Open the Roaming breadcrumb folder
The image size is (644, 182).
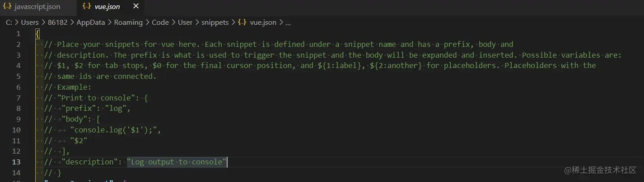(x=129, y=22)
